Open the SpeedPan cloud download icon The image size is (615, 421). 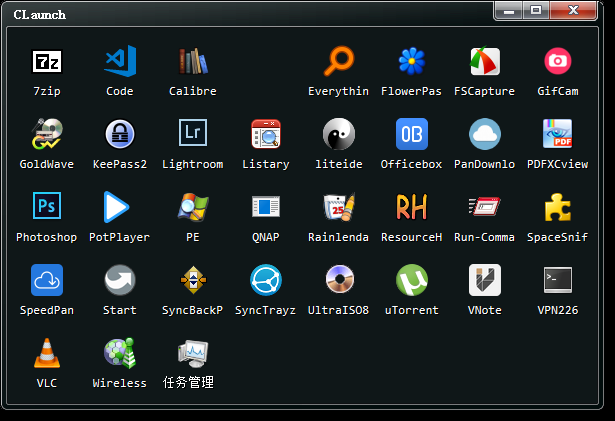47,280
